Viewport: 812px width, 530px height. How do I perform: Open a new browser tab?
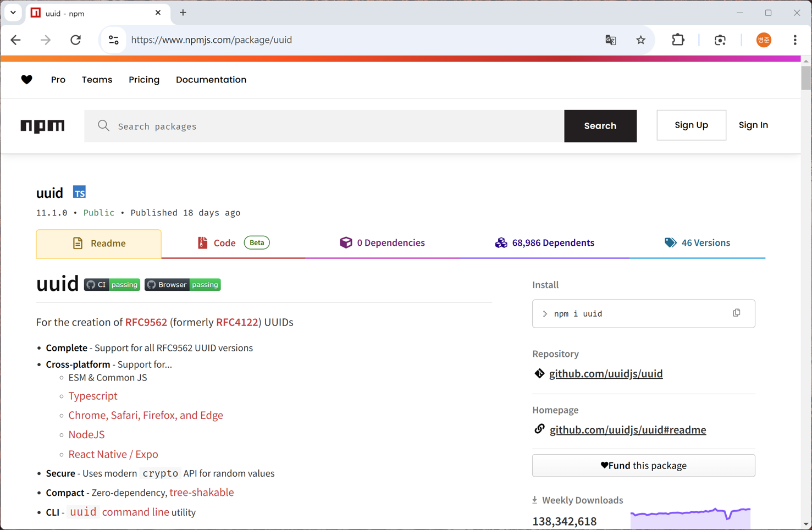(x=183, y=13)
